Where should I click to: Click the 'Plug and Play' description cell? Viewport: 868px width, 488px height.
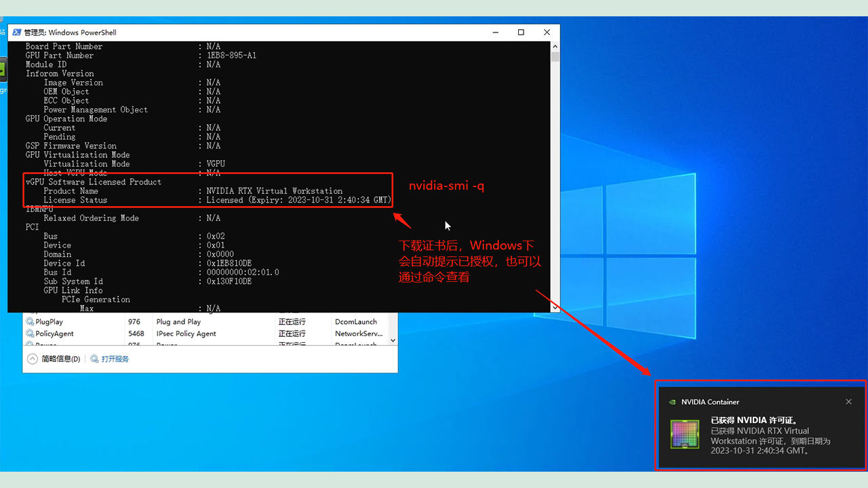click(178, 322)
